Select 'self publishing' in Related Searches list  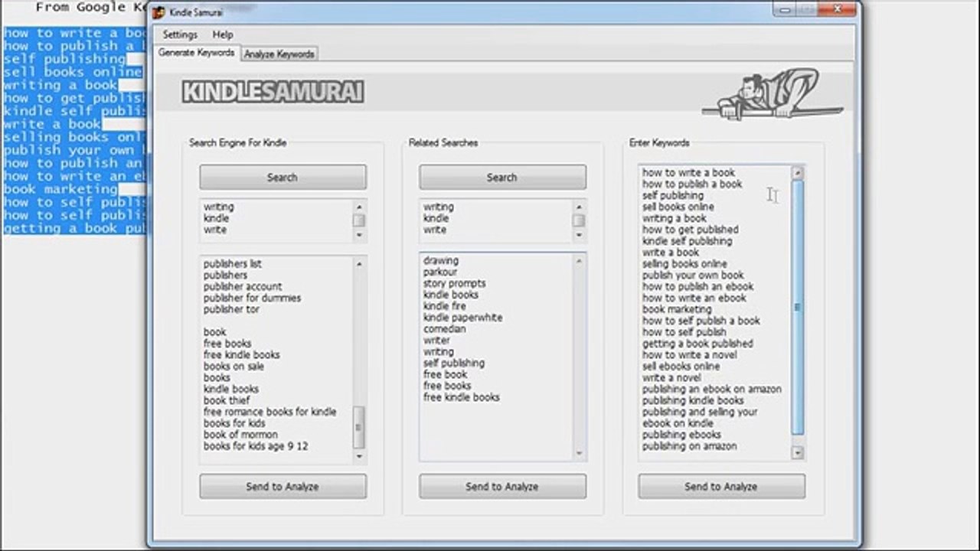[454, 364]
